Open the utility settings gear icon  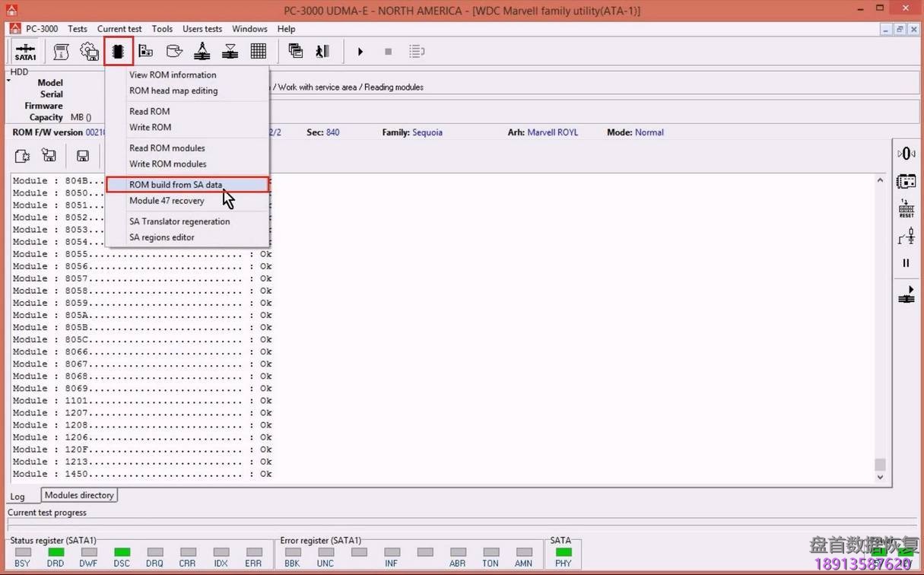pos(89,51)
